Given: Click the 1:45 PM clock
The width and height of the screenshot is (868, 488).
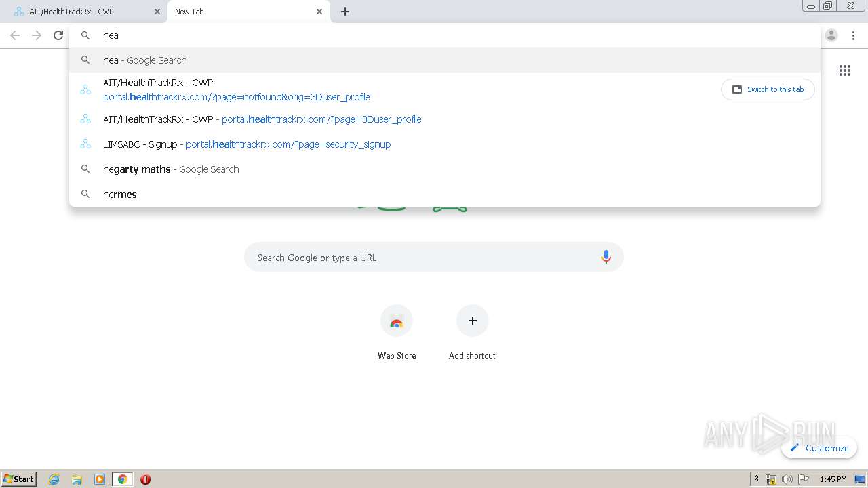Looking at the screenshot, I should 833,479.
